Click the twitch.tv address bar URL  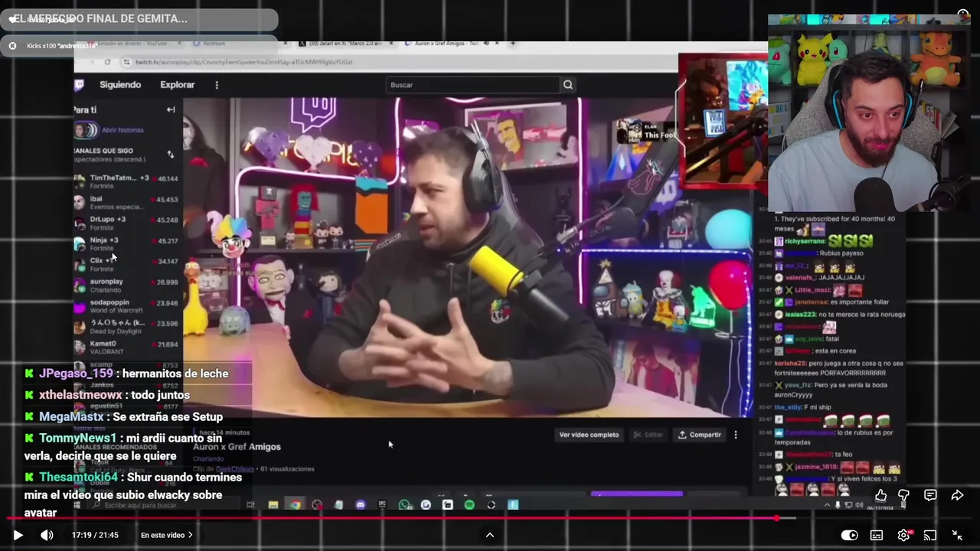click(x=243, y=62)
